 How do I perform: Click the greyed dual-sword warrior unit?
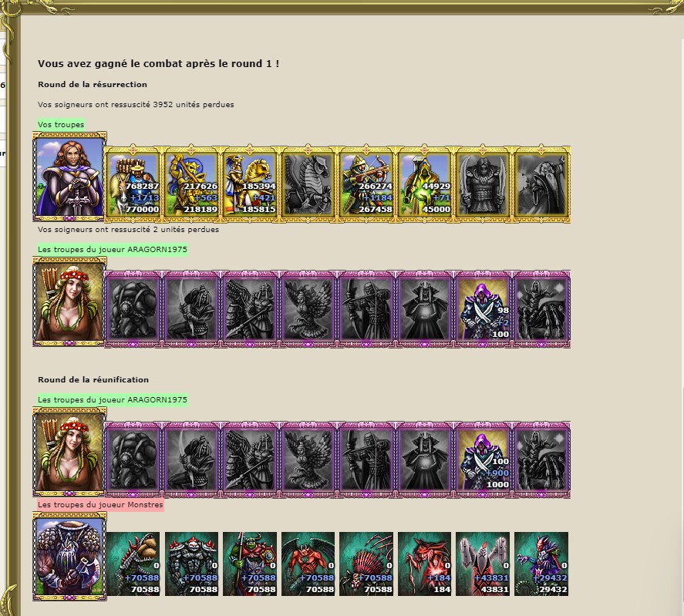click(483, 184)
